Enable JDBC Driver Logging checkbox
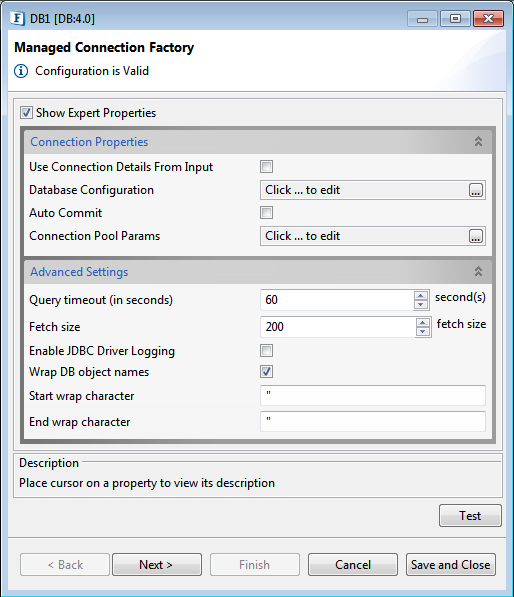This screenshot has height=597, width=514. 267,350
